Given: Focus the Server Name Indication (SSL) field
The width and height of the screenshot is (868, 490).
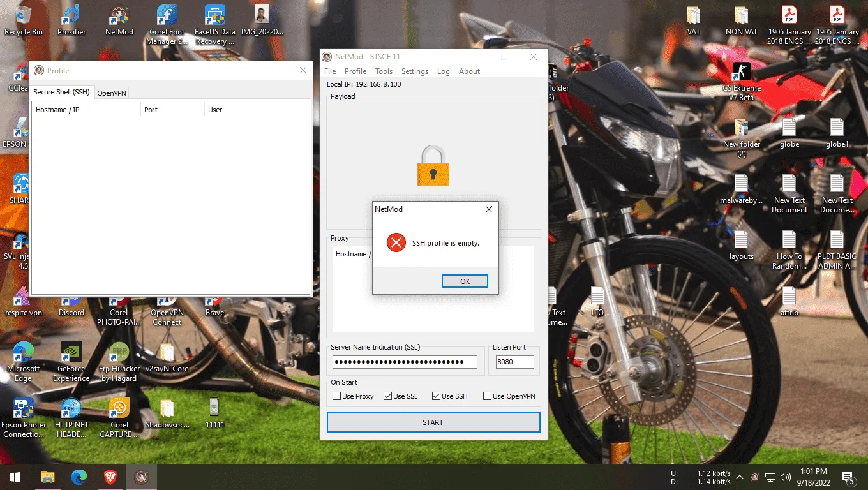Looking at the screenshot, I should click(x=405, y=362).
